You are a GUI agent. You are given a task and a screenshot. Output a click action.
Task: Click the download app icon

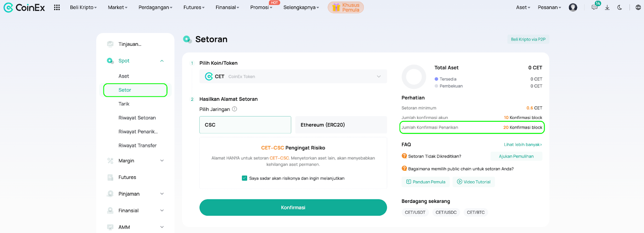607,7
